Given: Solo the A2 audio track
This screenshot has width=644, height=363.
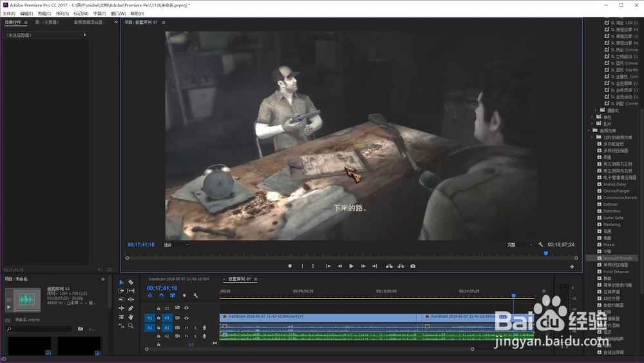Looking at the screenshot, I should [195, 337].
